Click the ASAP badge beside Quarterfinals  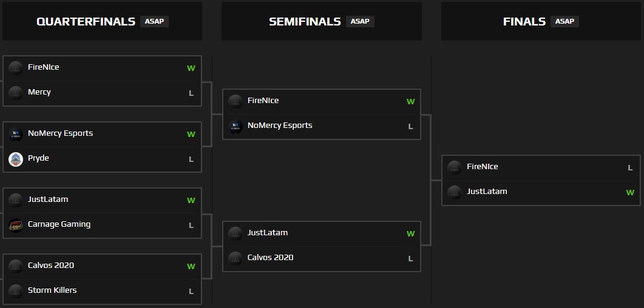tap(154, 21)
